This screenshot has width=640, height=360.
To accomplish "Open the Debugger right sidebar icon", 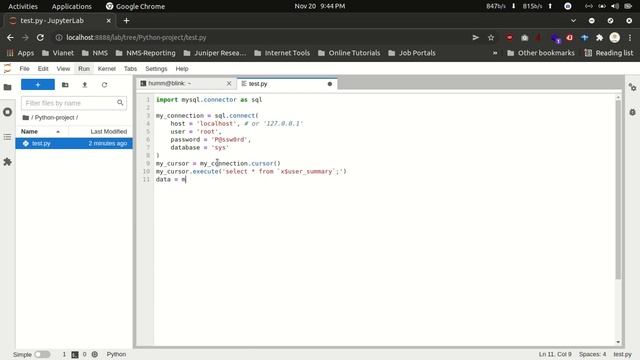I will [632, 112].
